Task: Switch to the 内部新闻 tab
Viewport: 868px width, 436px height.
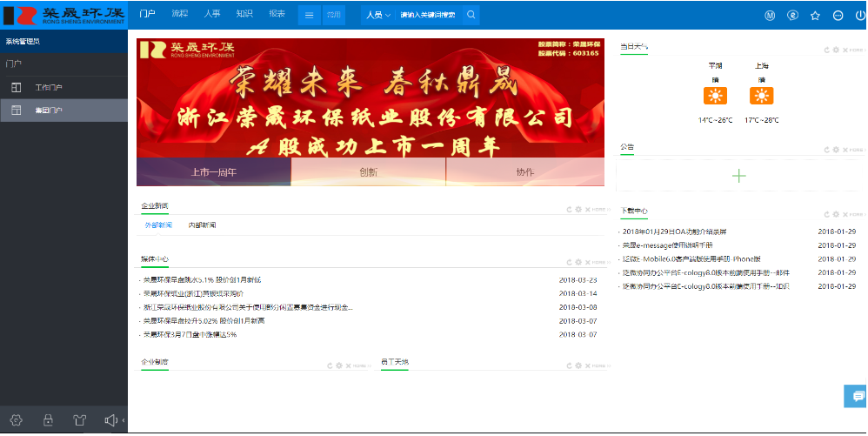Action: [x=202, y=225]
